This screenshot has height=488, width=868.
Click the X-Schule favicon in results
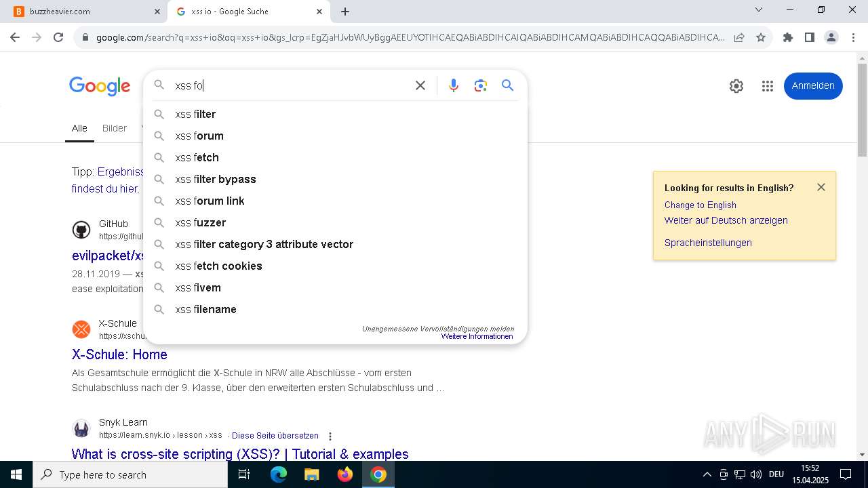(81, 329)
